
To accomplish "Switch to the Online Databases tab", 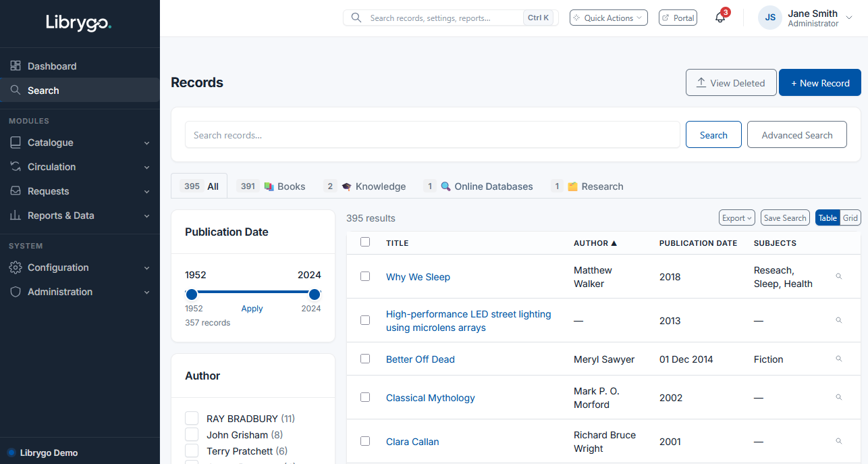I will (x=478, y=186).
